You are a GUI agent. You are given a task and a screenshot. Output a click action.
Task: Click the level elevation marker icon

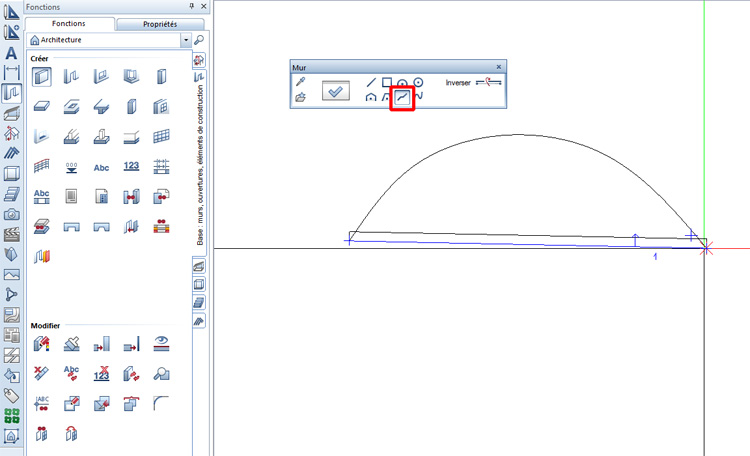coord(71,167)
